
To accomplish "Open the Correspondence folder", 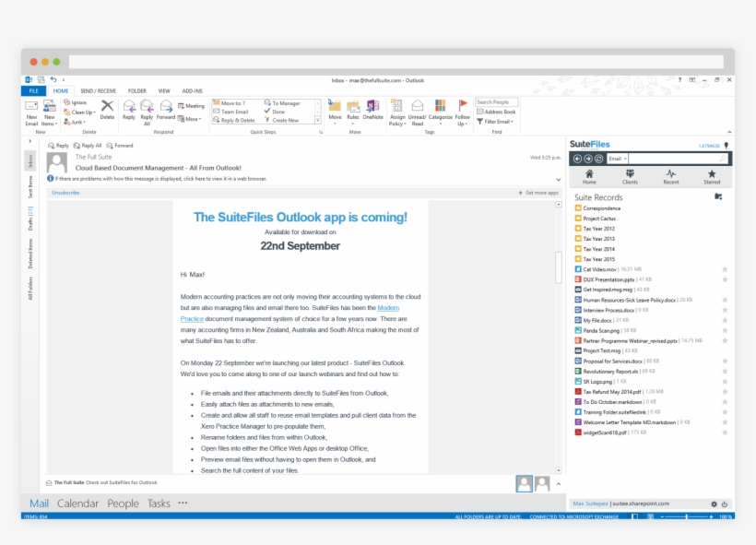I will [597, 208].
